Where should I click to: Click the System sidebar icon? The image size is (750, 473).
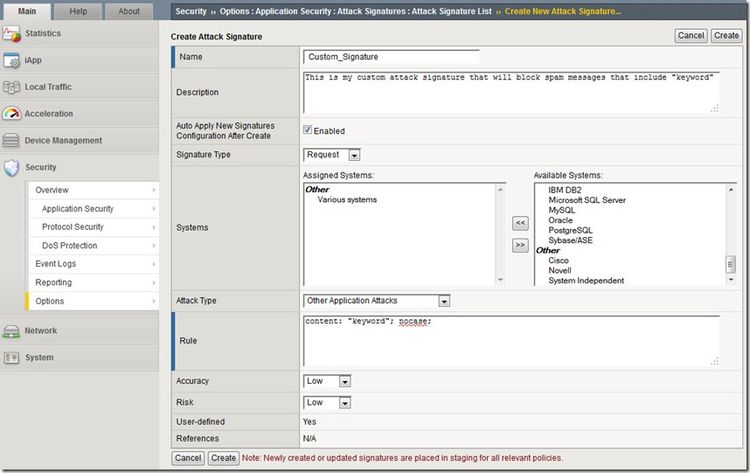point(12,358)
